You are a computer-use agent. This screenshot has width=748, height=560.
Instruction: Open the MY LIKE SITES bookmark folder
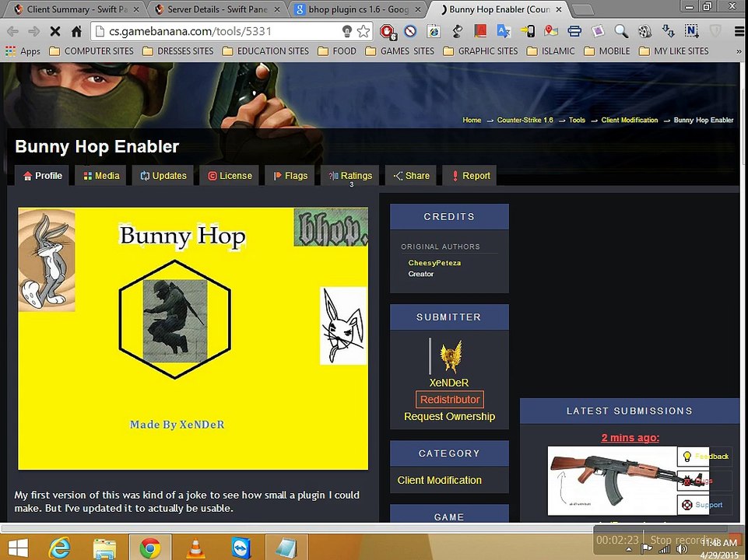click(x=674, y=51)
